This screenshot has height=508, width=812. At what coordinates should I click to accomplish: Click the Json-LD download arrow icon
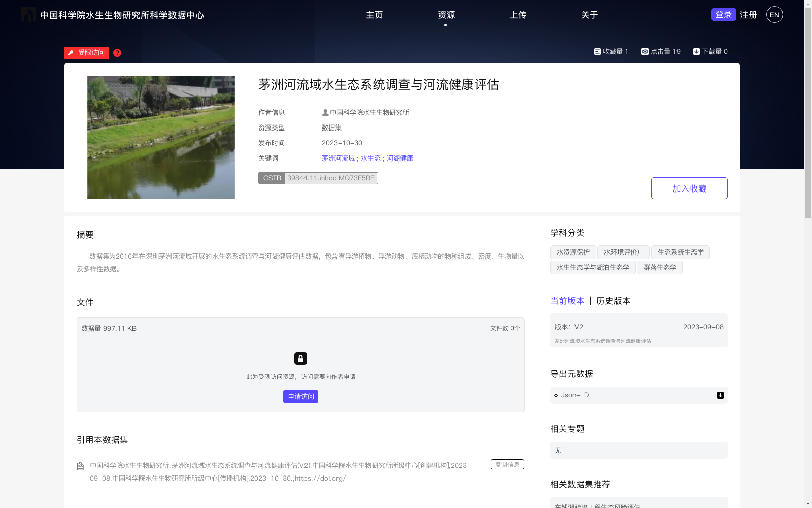coord(720,395)
